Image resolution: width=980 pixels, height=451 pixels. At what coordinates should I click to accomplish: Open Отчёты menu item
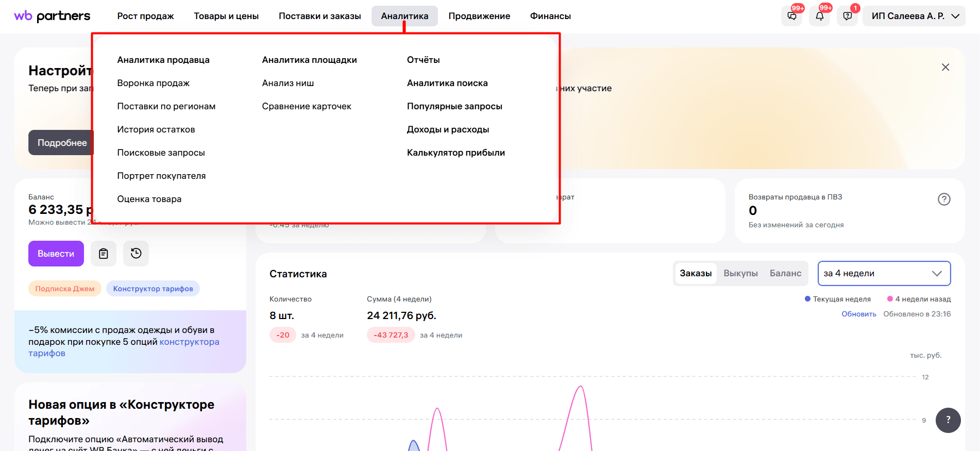pos(424,60)
